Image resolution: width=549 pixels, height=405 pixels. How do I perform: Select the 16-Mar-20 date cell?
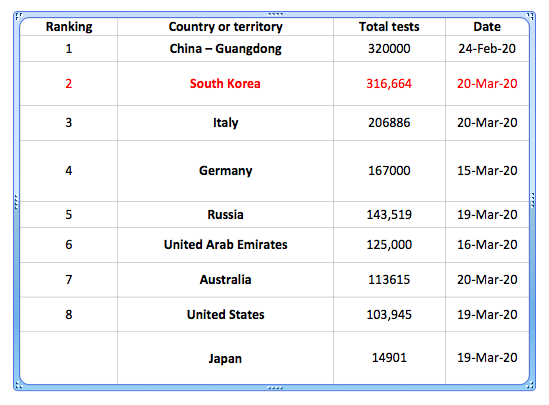pyautogui.click(x=487, y=245)
